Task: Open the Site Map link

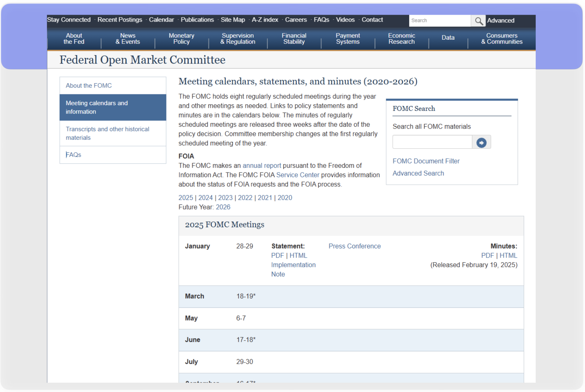Action: pyautogui.click(x=233, y=20)
